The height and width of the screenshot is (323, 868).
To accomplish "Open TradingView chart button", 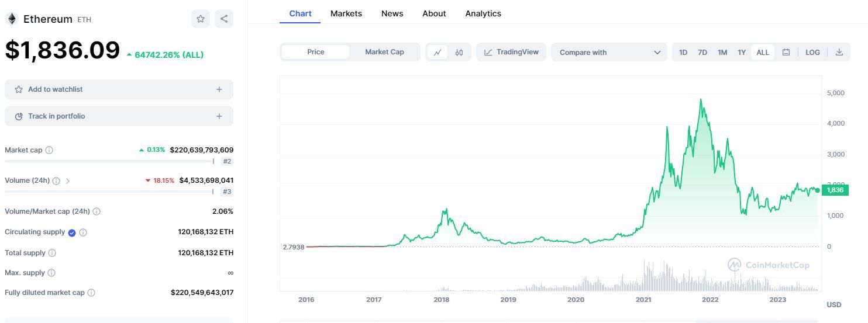I will (x=511, y=52).
